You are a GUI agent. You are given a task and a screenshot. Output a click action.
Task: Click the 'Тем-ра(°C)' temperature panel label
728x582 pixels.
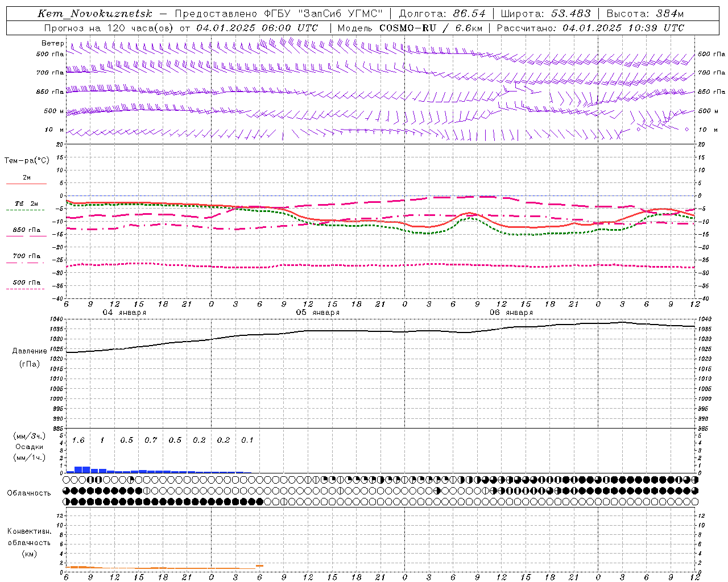(27, 161)
